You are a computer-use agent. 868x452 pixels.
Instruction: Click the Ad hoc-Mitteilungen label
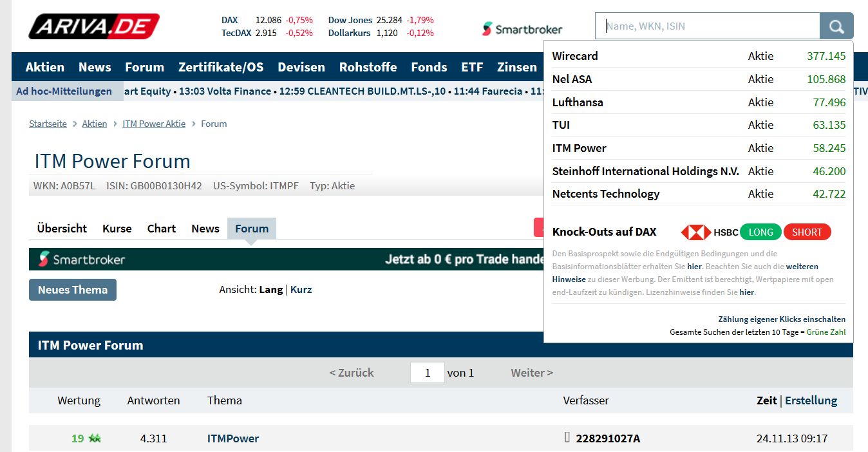[64, 91]
